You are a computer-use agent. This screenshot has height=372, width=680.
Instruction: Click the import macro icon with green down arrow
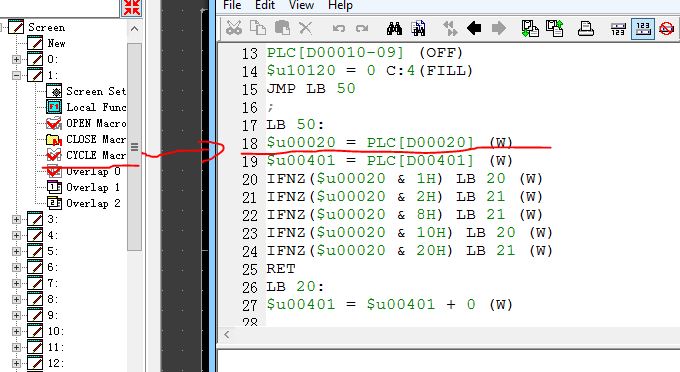click(530, 29)
